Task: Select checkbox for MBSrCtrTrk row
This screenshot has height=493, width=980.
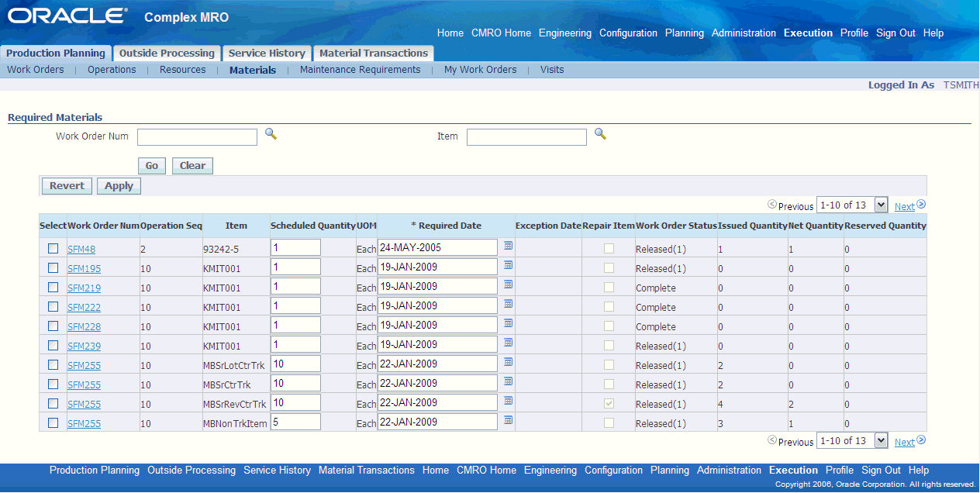Action: click(53, 384)
